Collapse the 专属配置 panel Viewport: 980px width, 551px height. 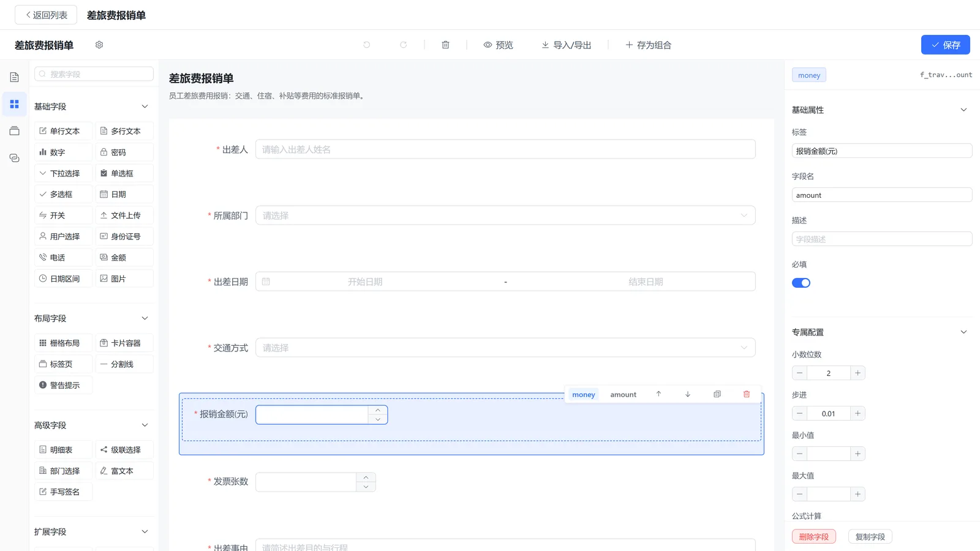(x=963, y=332)
